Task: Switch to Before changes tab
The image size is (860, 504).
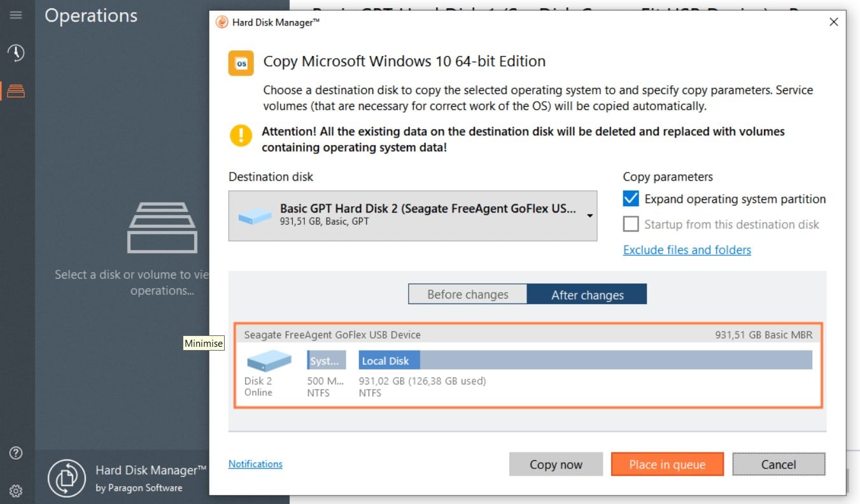Action: [468, 295]
